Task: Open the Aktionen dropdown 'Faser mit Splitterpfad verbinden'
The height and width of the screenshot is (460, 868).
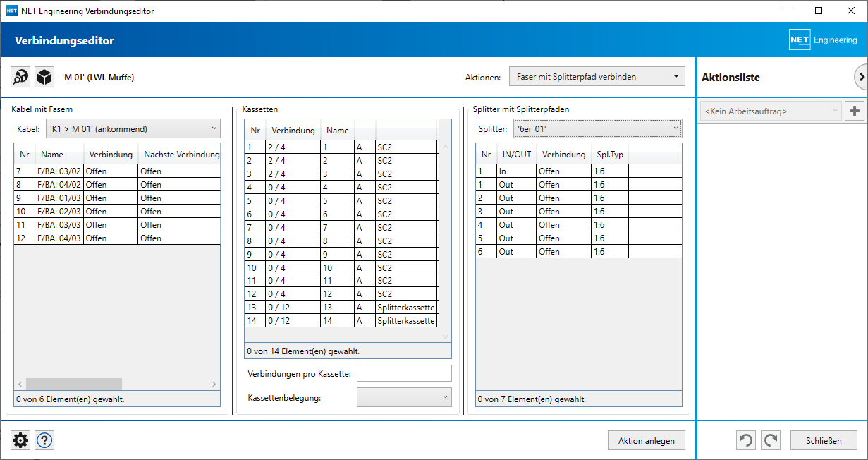Action: pyautogui.click(x=597, y=76)
